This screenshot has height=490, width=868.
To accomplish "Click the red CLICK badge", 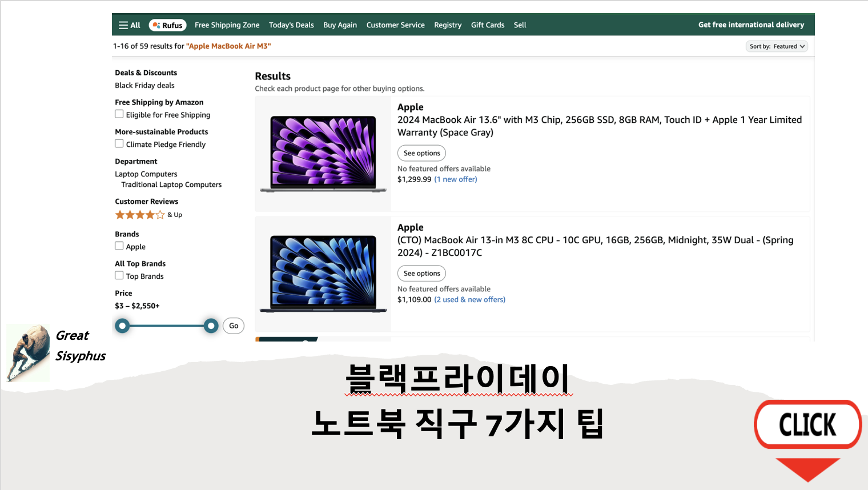I will point(808,424).
